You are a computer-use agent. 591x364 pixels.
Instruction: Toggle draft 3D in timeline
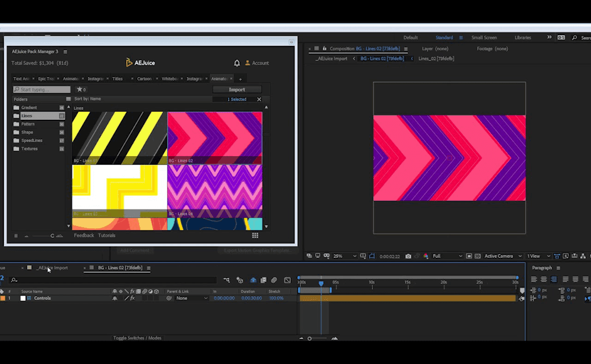[239, 280]
